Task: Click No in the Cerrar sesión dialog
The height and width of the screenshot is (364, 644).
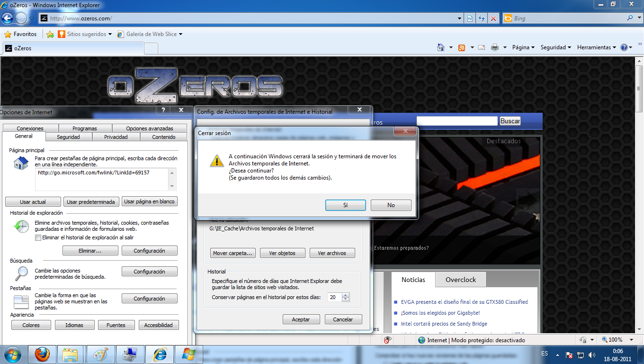Action: 391,205
